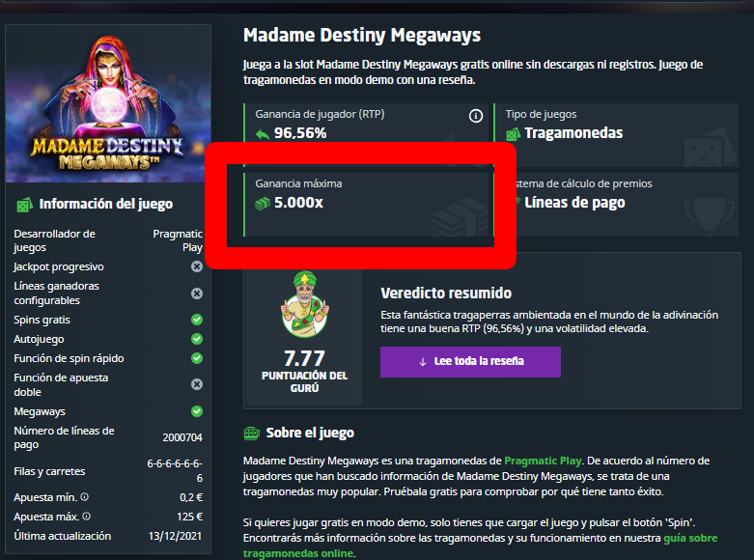Click the Autojuego green checkmark

click(x=197, y=339)
